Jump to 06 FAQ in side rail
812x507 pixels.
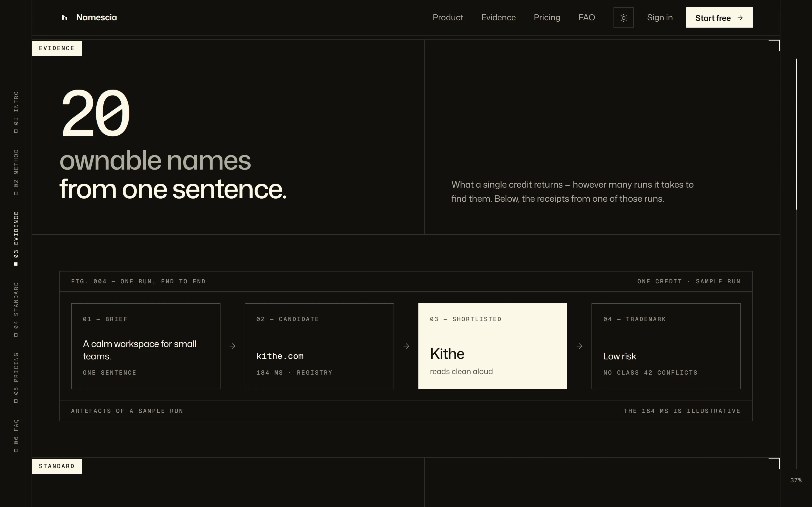[x=16, y=435]
